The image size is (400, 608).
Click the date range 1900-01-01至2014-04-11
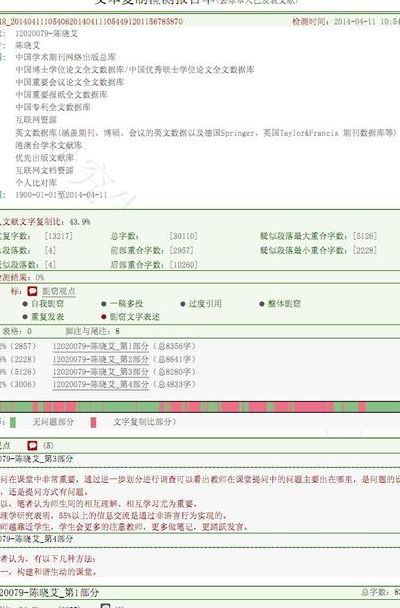61,195
